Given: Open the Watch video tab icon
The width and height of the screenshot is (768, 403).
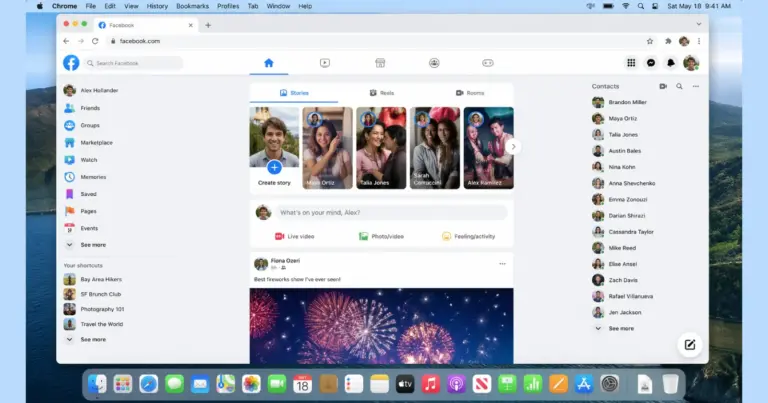Looking at the screenshot, I should coord(325,63).
